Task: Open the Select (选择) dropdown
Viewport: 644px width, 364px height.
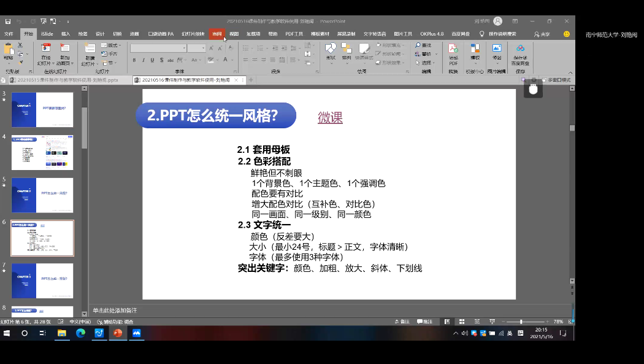Action: [424, 63]
